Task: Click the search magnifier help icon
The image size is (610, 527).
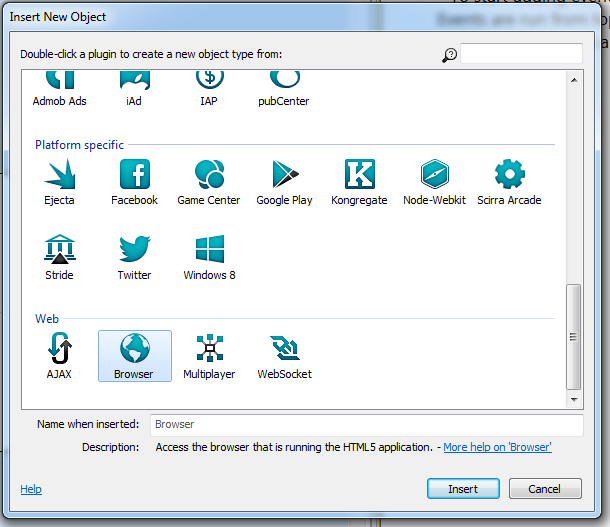Action: click(x=449, y=55)
